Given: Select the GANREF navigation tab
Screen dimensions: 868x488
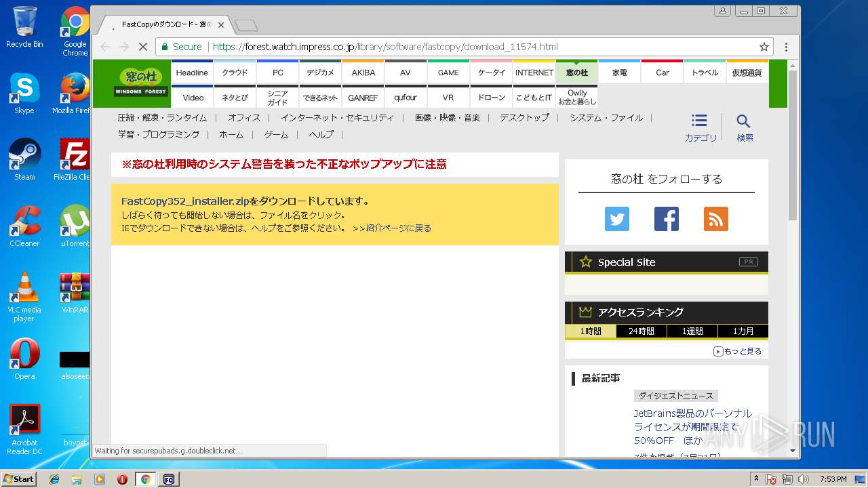Looking at the screenshot, I should click(x=363, y=97).
